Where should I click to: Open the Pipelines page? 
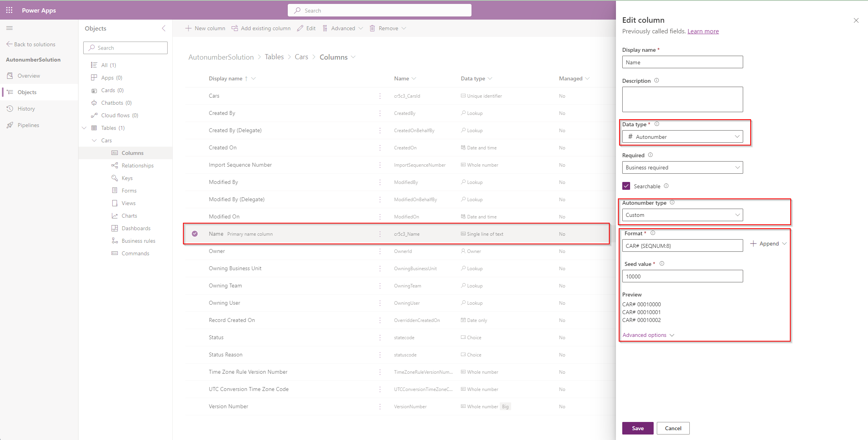click(28, 125)
